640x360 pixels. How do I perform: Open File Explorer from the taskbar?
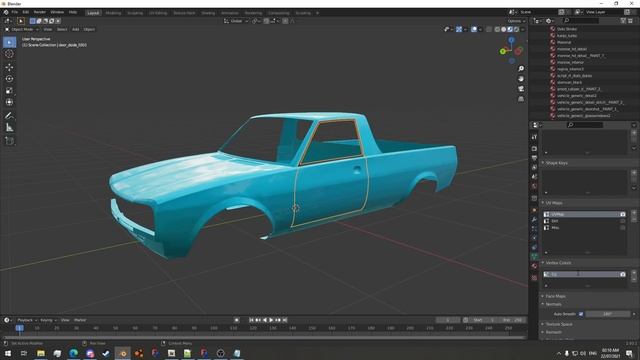click(x=41, y=353)
